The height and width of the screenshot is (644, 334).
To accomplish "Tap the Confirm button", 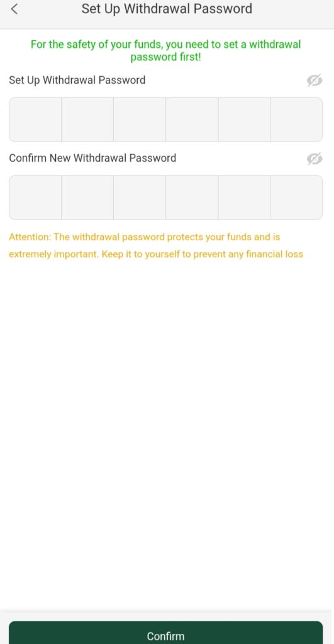I will tap(166, 633).
